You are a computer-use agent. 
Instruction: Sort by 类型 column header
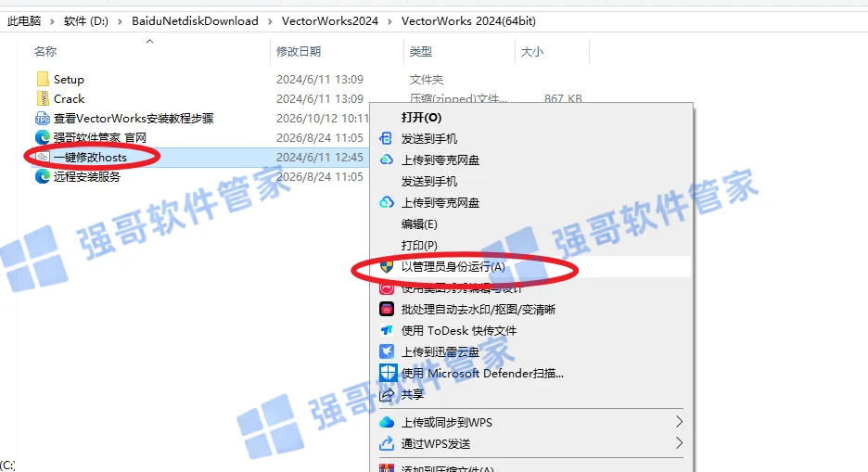[x=421, y=51]
